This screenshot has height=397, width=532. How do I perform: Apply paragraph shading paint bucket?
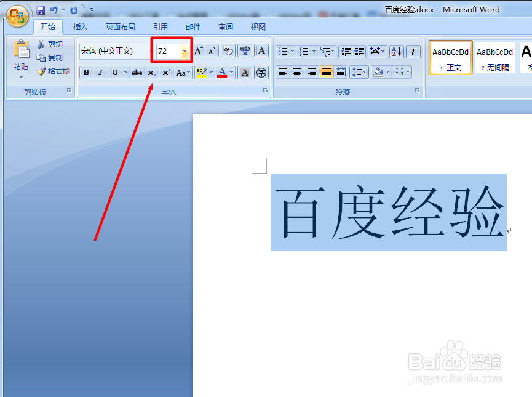tap(378, 72)
